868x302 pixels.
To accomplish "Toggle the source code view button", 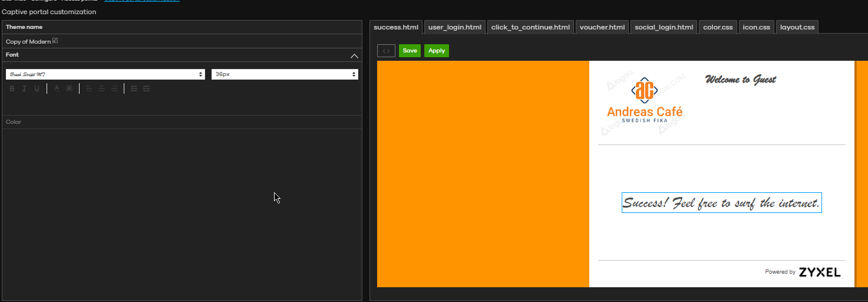I will click(386, 51).
